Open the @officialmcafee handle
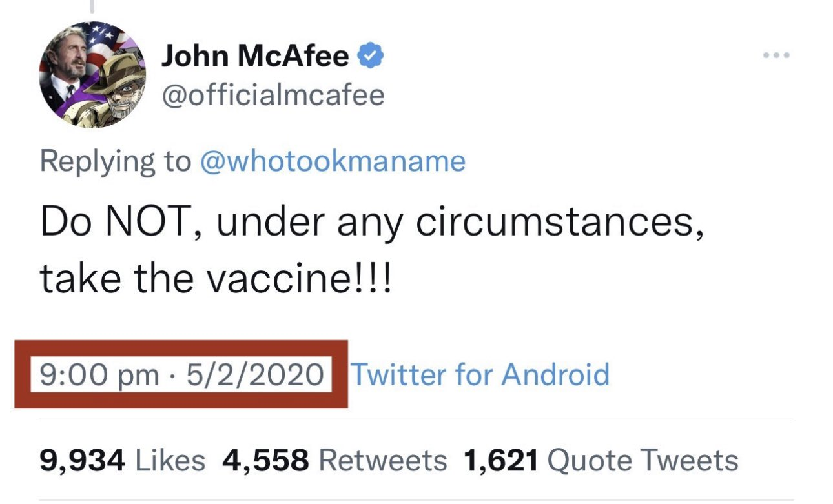This screenshot has height=504, width=833. 272,96
